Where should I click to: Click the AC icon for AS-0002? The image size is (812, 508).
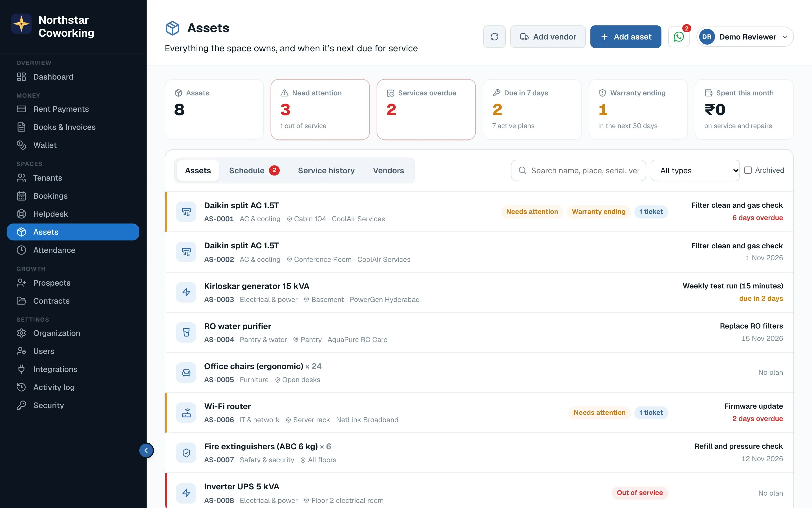(x=186, y=252)
